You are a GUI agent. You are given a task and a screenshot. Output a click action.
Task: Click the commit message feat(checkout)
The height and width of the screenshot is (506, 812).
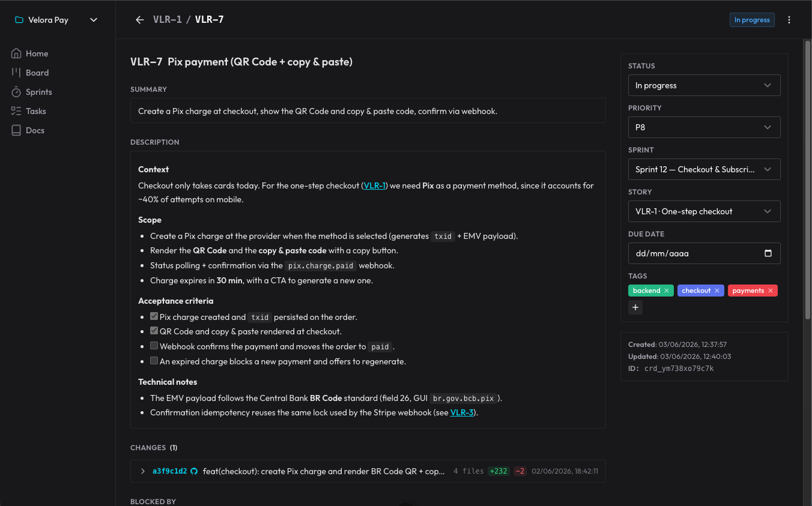coord(324,471)
